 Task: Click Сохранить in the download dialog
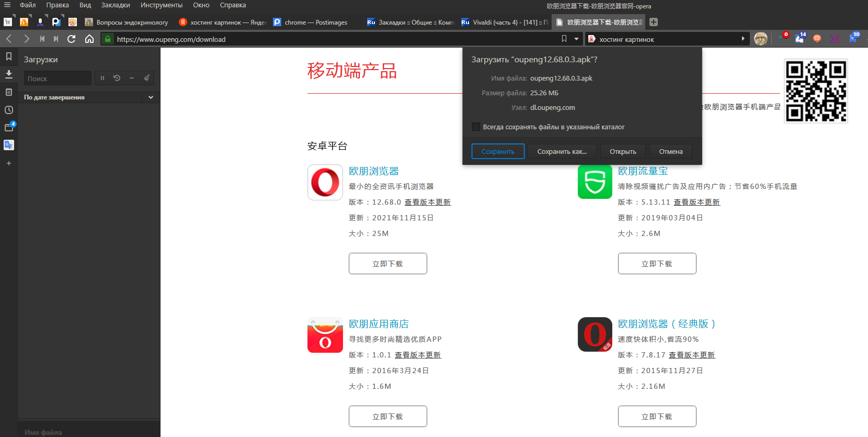point(498,151)
